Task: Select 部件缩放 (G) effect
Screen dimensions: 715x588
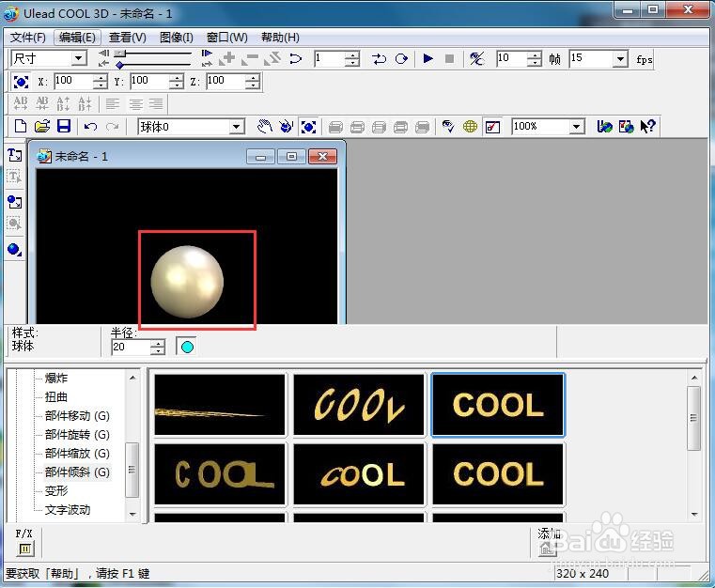Action: tap(77, 454)
